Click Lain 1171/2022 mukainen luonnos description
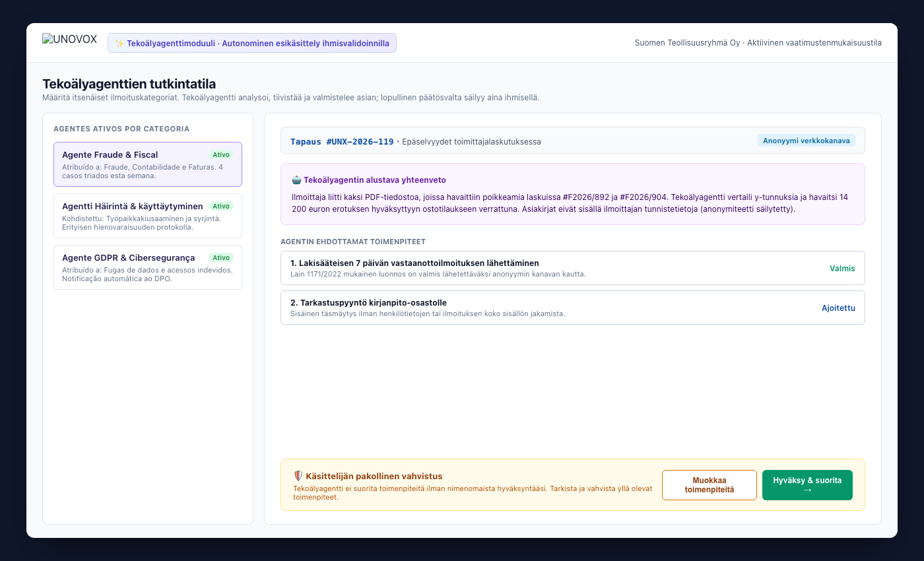The image size is (924, 561). click(x=438, y=274)
